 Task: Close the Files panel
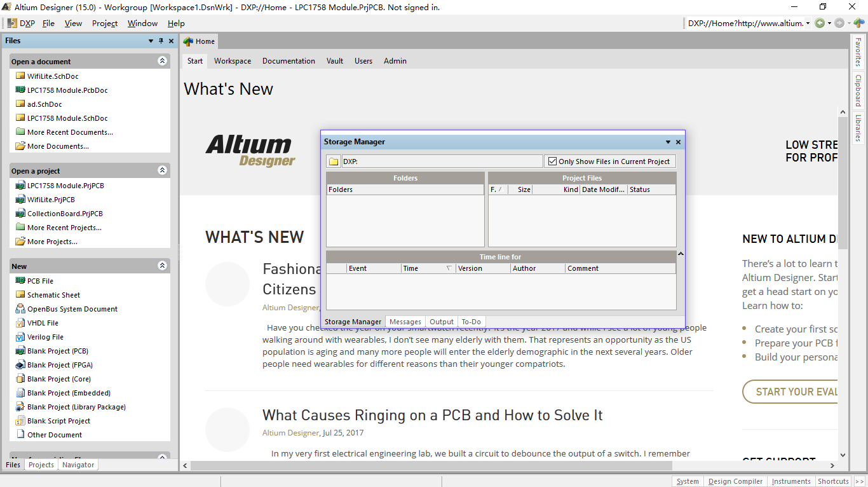[172, 41]
